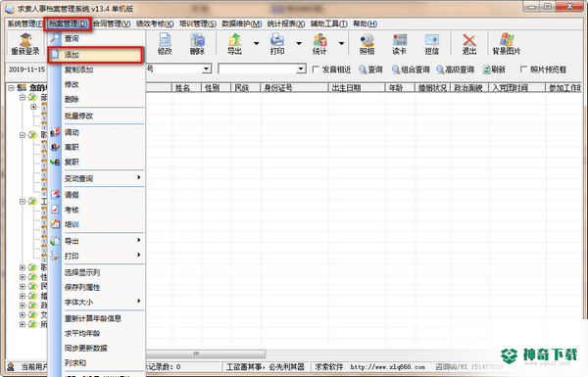The height and width of the screenshot is (377, 588).
Task: Open the 辅助工具 menu
Action: [329, 24]
